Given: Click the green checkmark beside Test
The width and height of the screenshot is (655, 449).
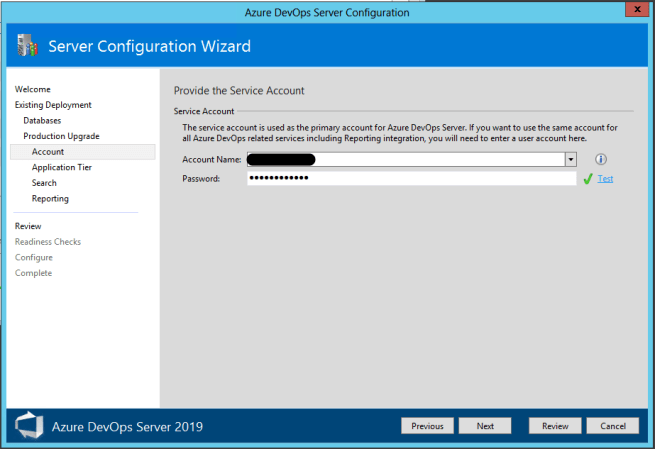Looking at the screenshot, I should pyautogui.click(x=588, y=179).
